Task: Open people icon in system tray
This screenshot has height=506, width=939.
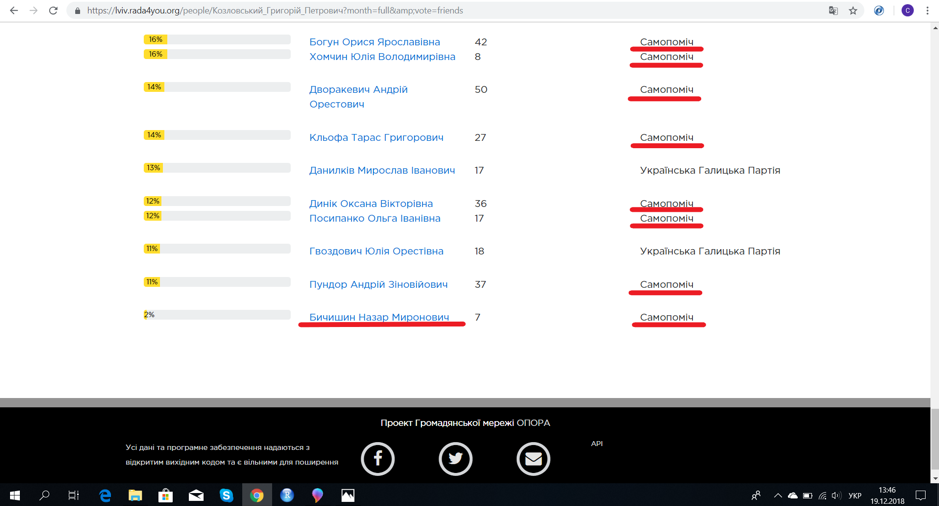Action: [756, 496]
